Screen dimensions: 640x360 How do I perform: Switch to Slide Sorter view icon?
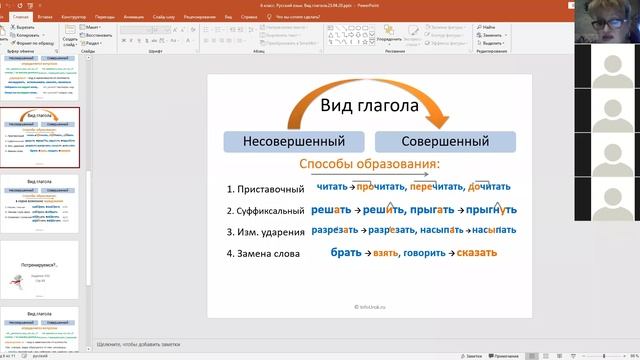546,356
